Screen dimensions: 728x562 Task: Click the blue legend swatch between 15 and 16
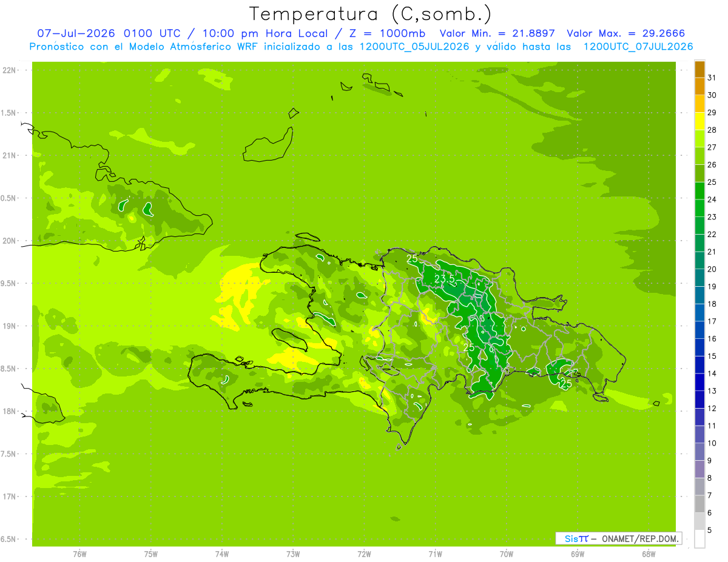pos(699,347)
